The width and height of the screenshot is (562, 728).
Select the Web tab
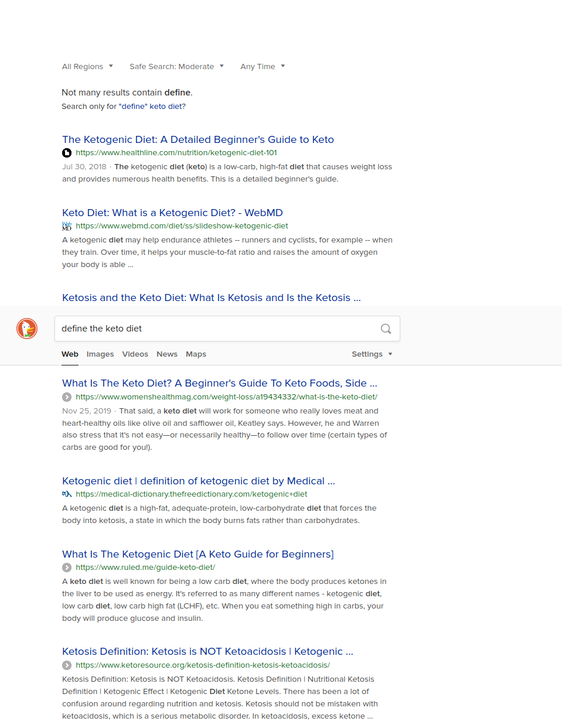coord(70,354)
